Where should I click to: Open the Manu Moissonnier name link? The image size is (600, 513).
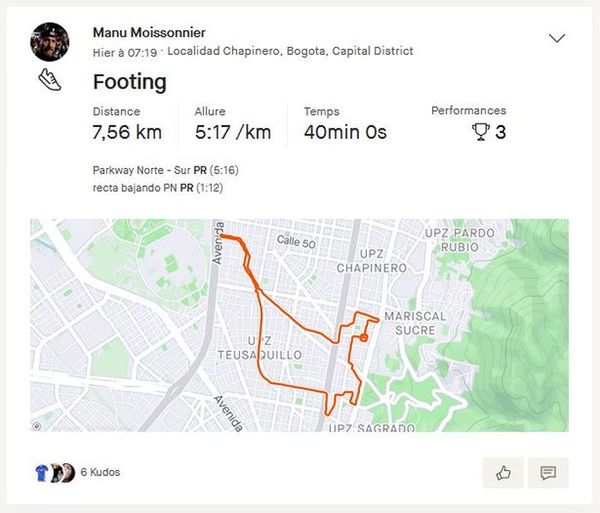pos(149,33)
